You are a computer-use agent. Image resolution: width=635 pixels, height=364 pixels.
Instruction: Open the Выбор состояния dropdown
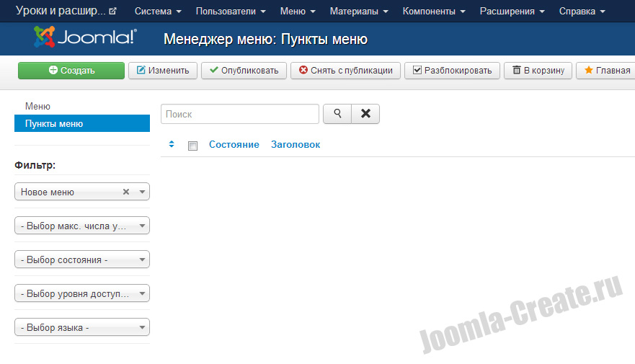point(81,259)
